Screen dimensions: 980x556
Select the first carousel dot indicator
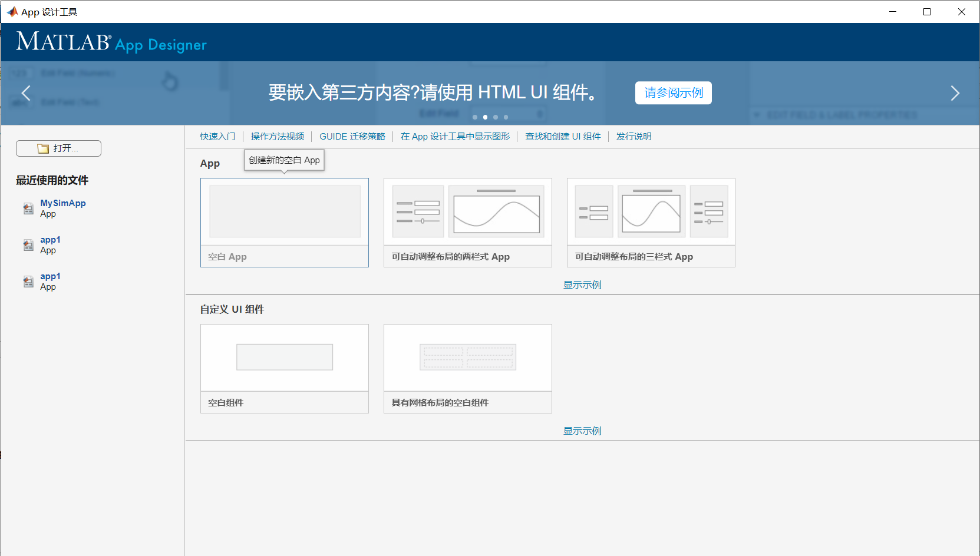474,117
